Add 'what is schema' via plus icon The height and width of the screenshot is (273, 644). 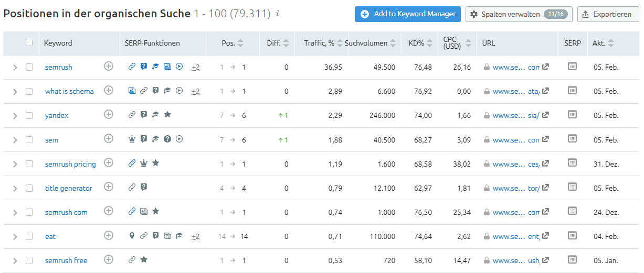[109, 90]
